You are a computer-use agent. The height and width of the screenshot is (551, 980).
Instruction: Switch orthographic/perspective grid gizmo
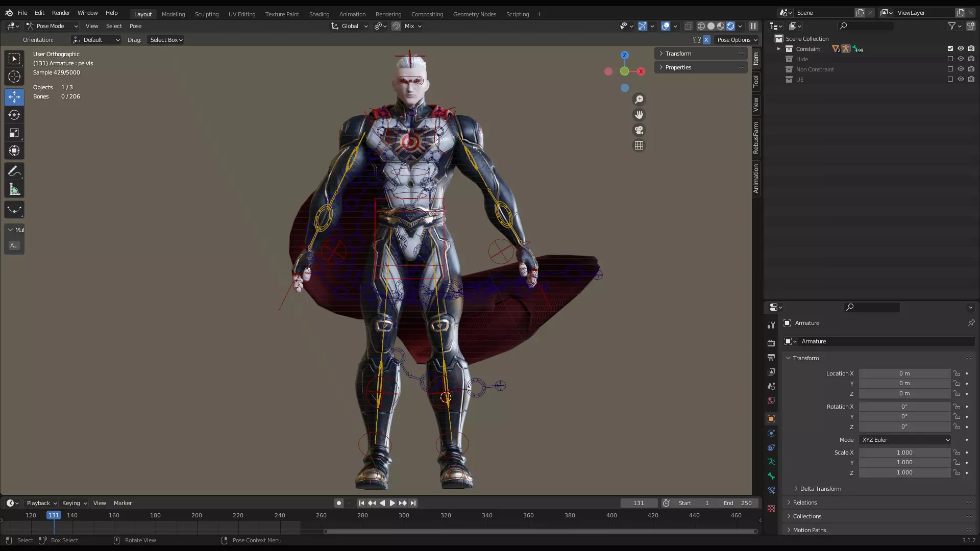point(639,145)
